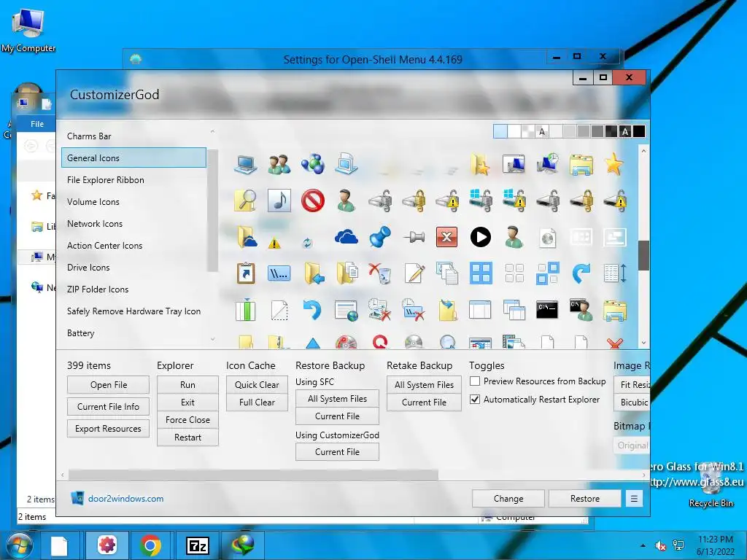Select Drive Icons category
Viewport: 747px width, 560px height.
[133, 267]
